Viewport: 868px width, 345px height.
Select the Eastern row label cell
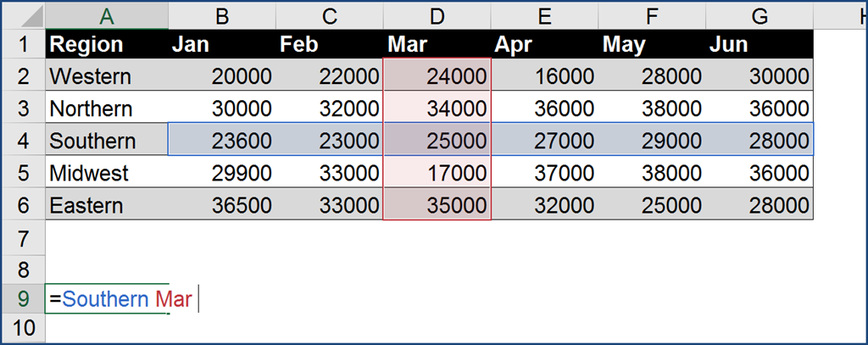pyautogui.click(x=107, y=205)
